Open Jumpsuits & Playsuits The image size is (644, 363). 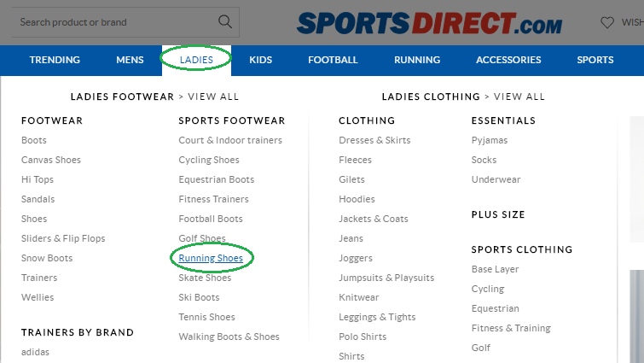point(386,278)
